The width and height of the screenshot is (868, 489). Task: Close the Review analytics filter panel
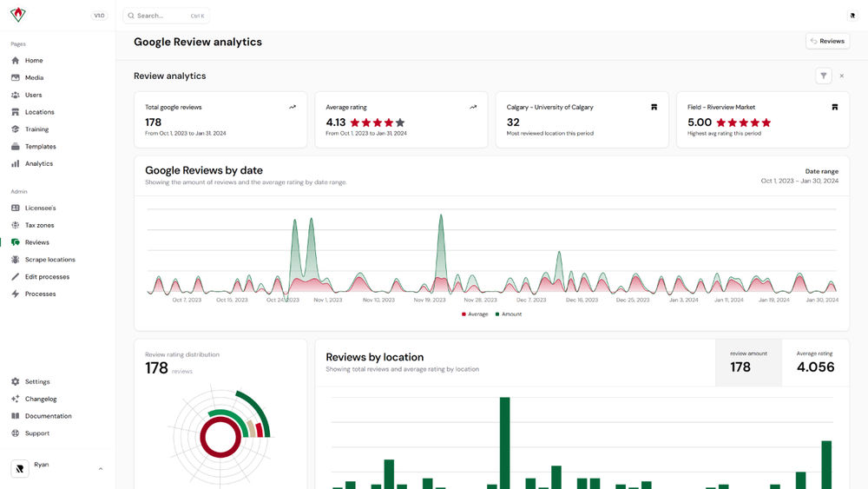841,76
